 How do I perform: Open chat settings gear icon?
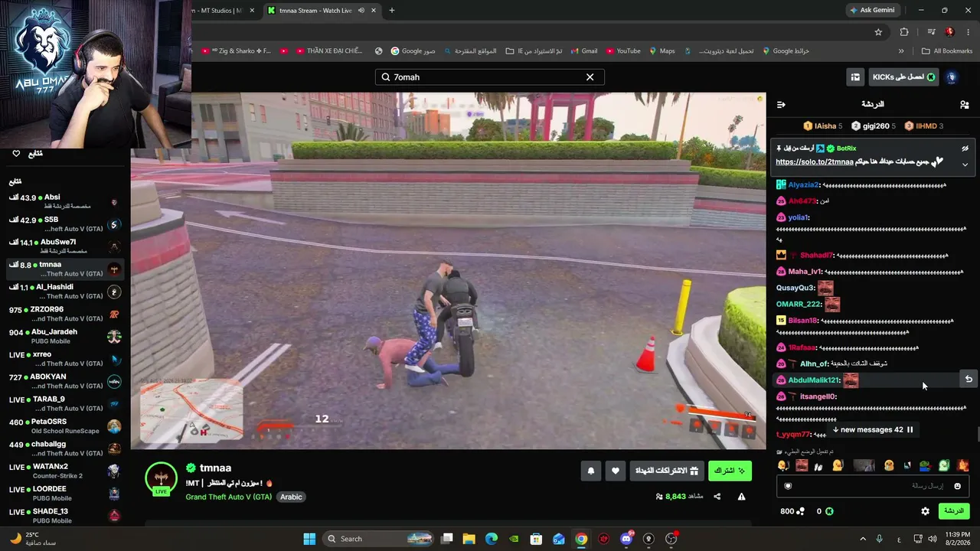click(925, 511)
